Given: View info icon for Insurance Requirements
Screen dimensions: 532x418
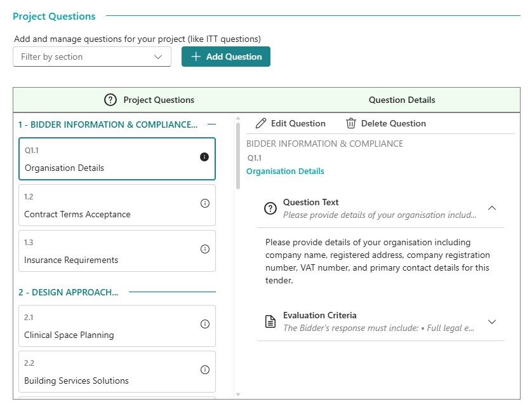Looking at the screenshot, I should [205, 249].
